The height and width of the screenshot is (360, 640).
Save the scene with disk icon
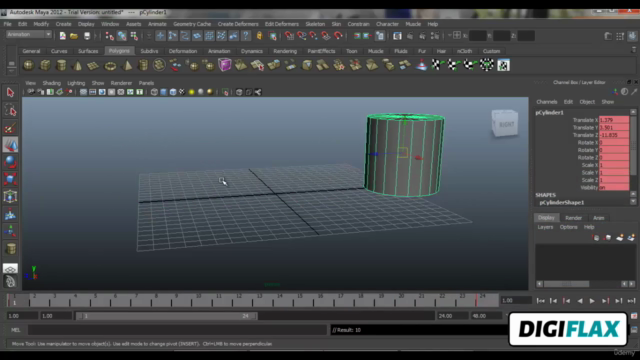pos(87,36)
